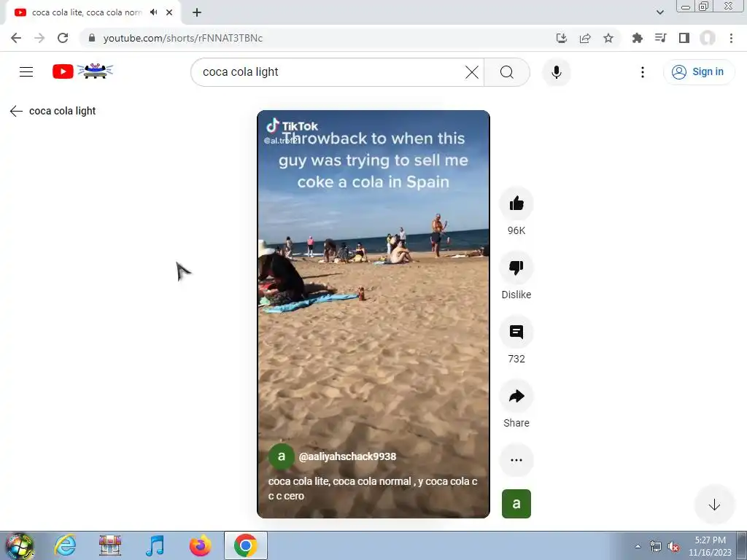Open the network tray icon

pyautogui.click(x=656, y=547)
